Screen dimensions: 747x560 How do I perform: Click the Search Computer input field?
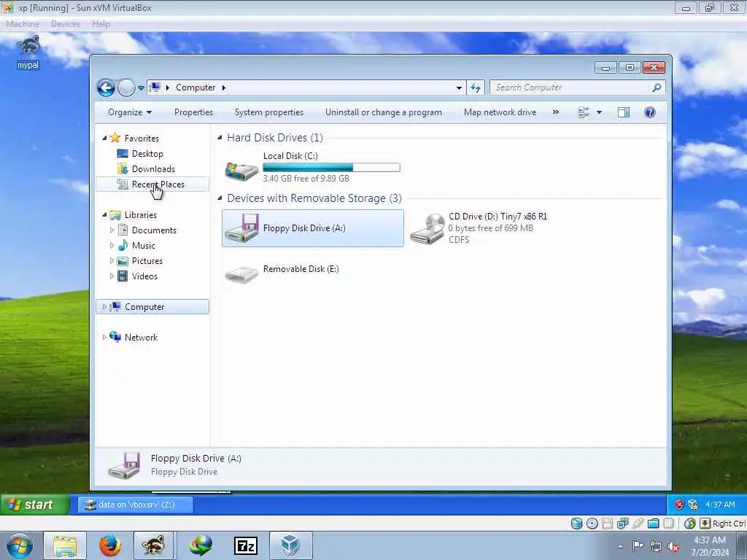click(x=570, y=87)
